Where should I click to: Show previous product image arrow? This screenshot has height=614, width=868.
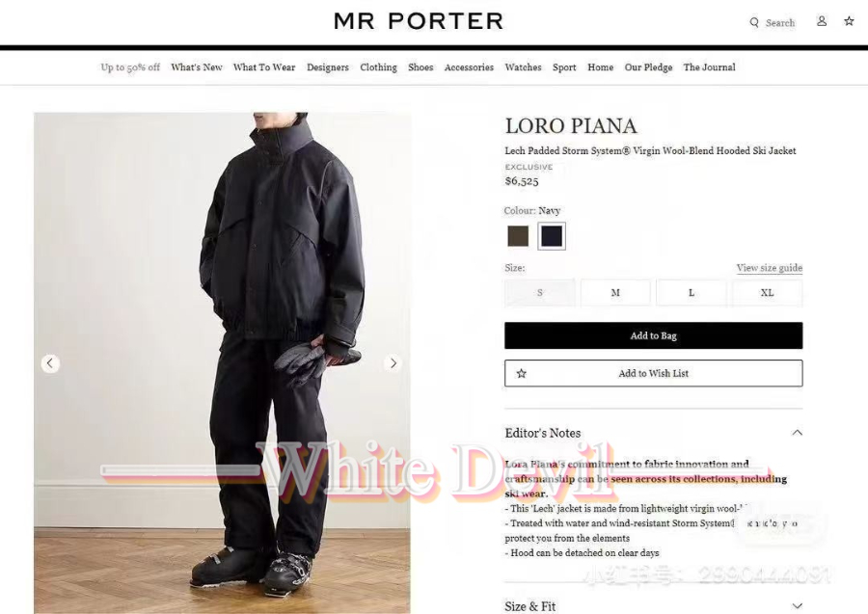pos(50,363)
